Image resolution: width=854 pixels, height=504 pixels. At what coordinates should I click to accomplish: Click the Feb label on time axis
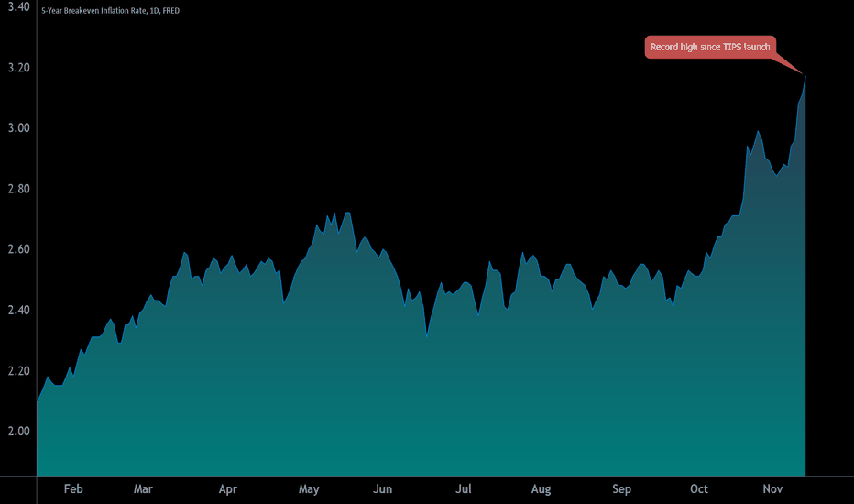[x=73, y=488]
